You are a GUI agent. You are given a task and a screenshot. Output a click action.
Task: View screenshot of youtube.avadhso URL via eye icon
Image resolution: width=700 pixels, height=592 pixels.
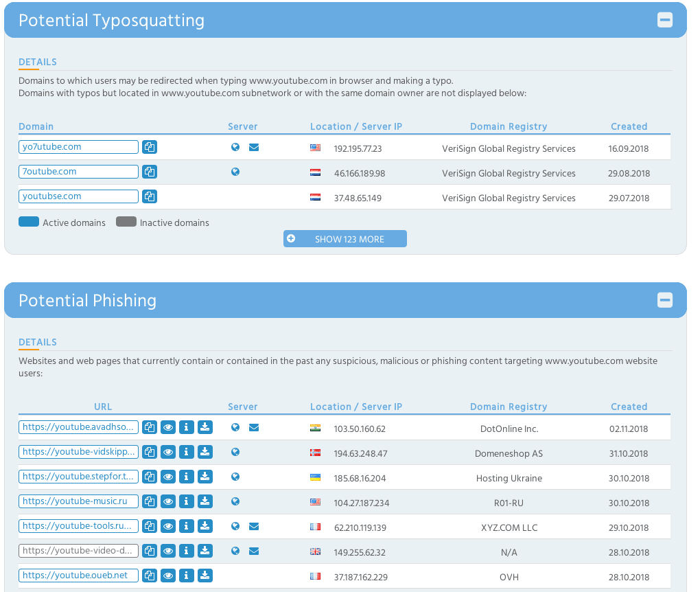pyautogui.click(x=168, y=427)
